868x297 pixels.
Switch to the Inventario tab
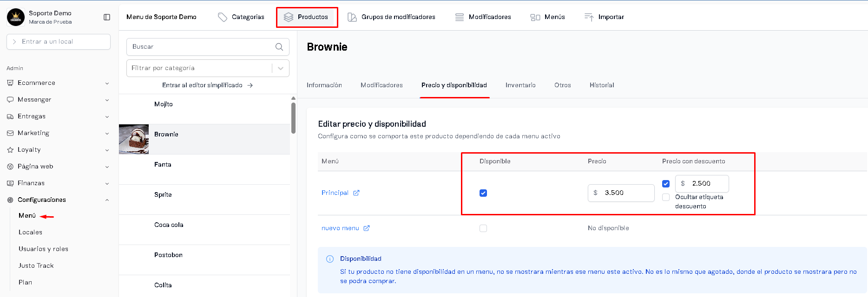click(x=520, y=85)
